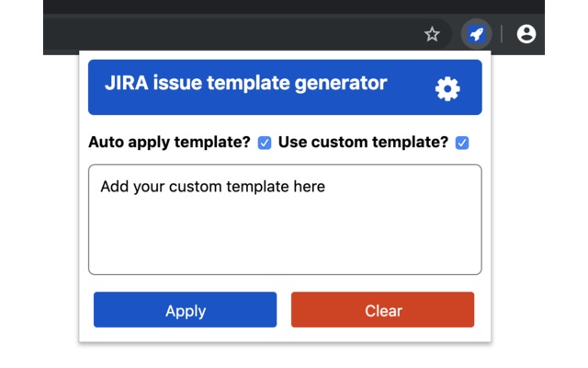The width and height of the screenshot is (588, 368).
Task: Open the settings gear icon
Action: (447, 88)
